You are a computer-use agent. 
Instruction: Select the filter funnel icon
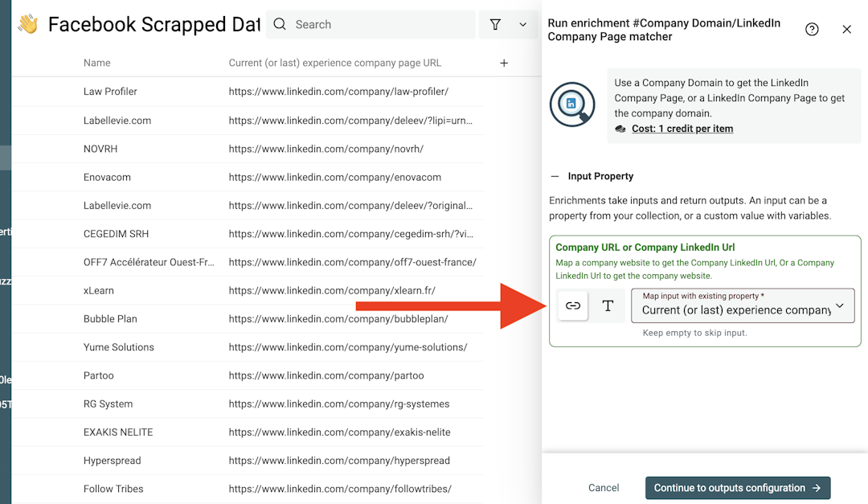(495, 24)
